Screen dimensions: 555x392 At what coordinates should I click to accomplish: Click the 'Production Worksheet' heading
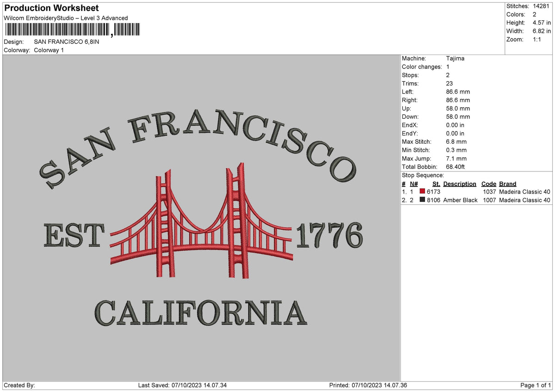(x=51, y=8)
